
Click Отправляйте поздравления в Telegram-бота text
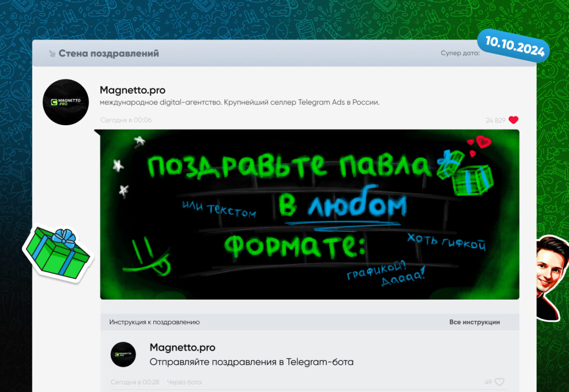(x=252, y=362)
